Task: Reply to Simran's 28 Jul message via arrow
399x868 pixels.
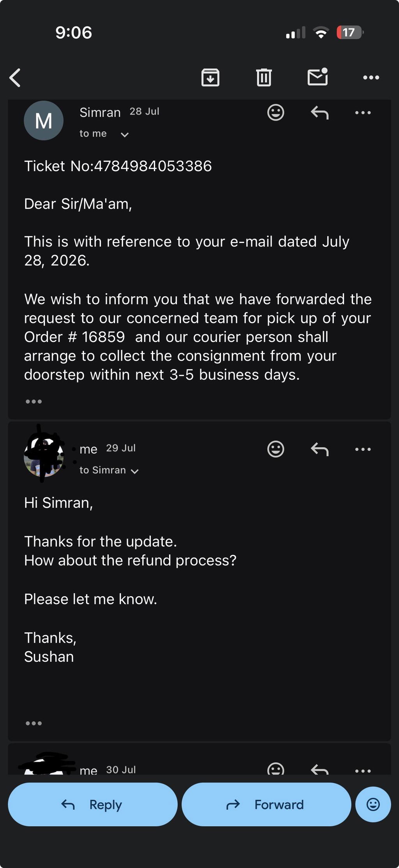Action: point(320,113)
